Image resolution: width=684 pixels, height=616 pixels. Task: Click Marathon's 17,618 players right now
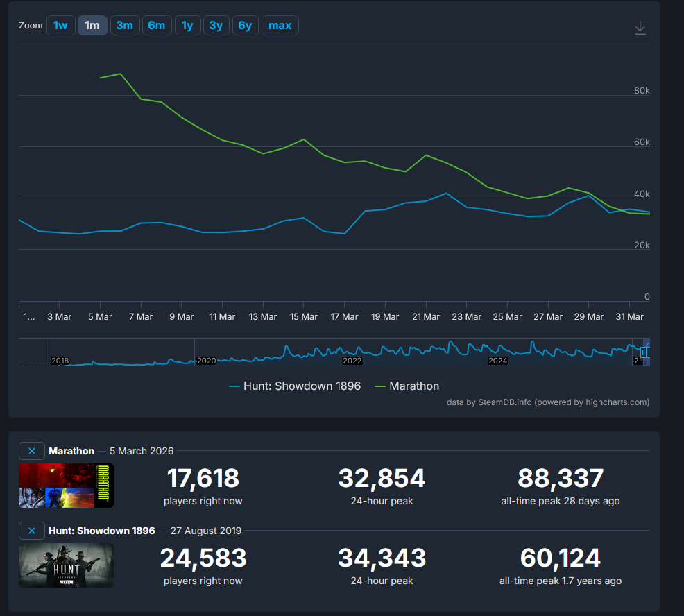click(203, 478)
